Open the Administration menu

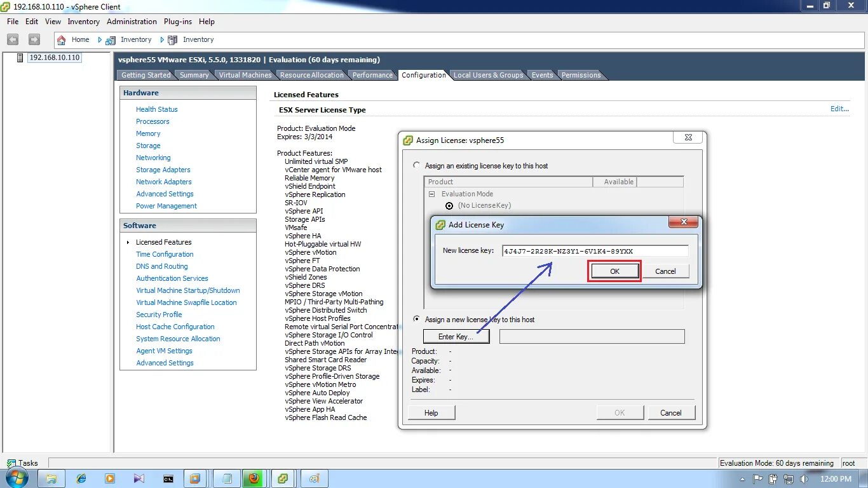click(132, 22)
